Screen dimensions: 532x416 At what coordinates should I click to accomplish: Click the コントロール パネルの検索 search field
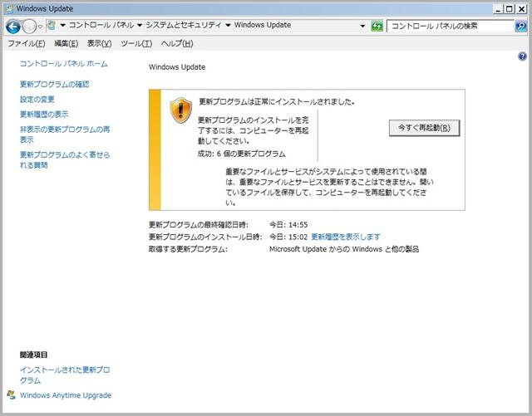tap(451, 26)
